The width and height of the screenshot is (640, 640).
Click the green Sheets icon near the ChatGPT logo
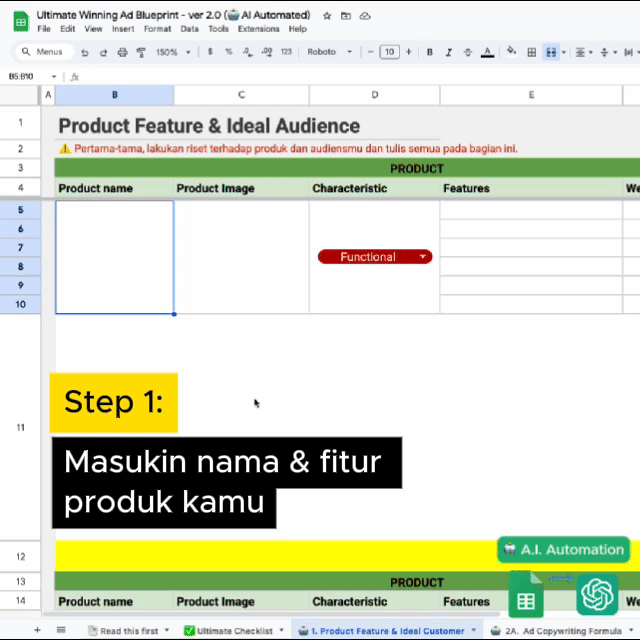(x=526, y=594)
